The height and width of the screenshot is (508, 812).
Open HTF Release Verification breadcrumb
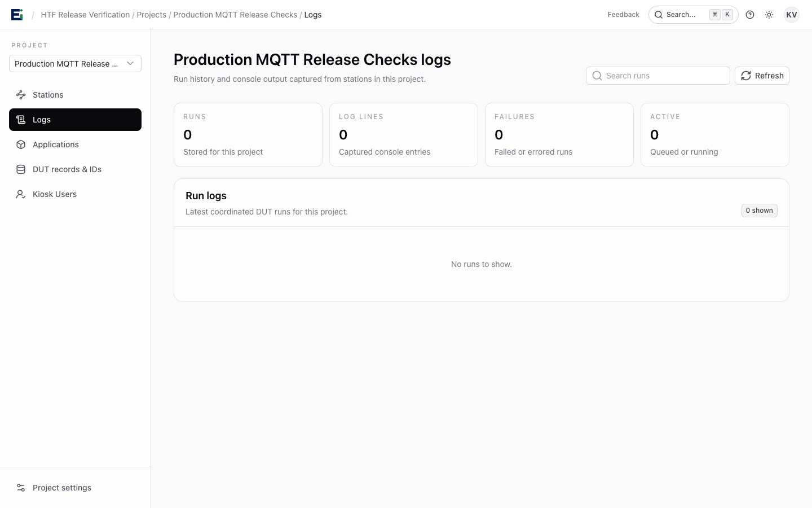[x=85, y=15]
